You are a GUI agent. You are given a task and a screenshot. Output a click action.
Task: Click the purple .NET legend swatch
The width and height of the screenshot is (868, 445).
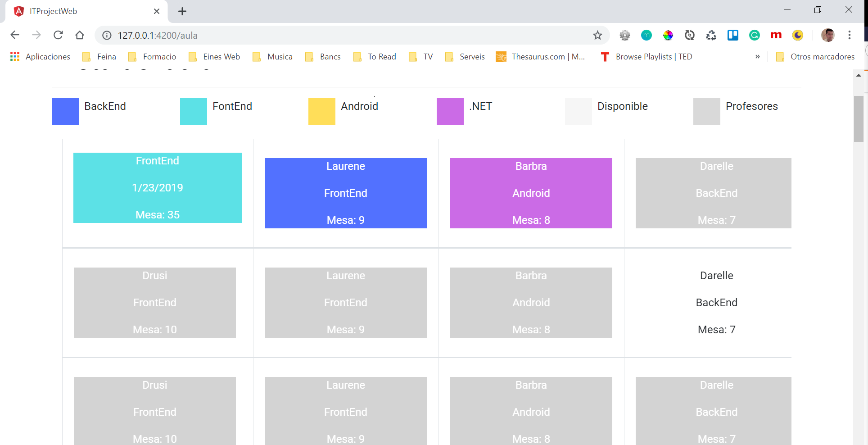coord(450,112)
